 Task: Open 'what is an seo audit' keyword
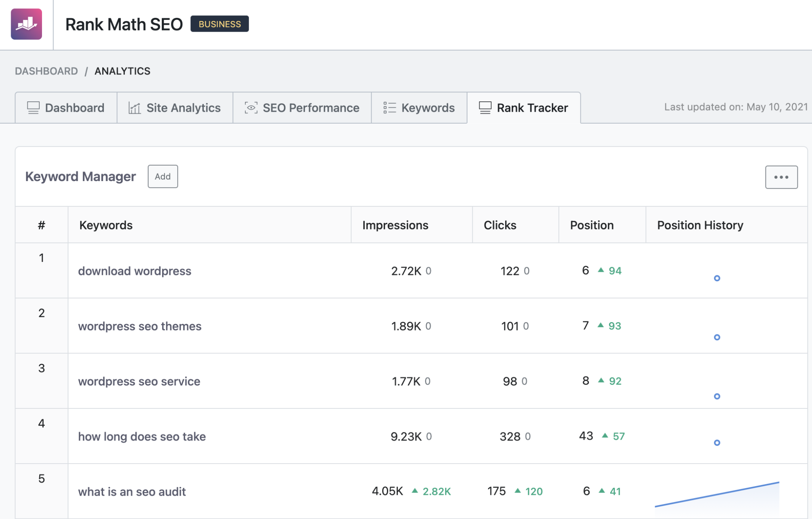pyautogui.click(x=132, y=492)
